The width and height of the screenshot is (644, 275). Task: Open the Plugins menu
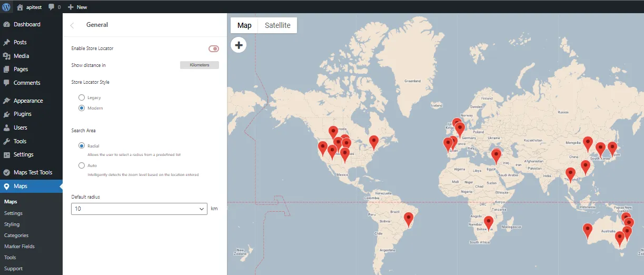tap(31, 114)
